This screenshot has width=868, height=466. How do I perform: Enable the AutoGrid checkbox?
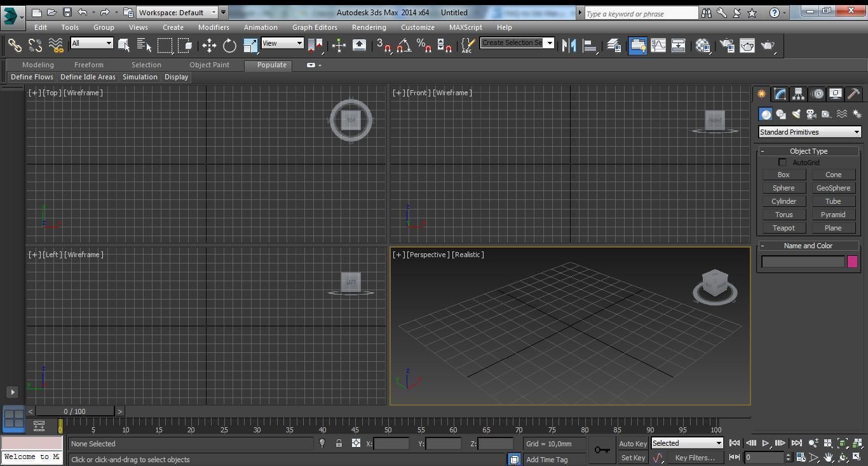click(782, 163)
